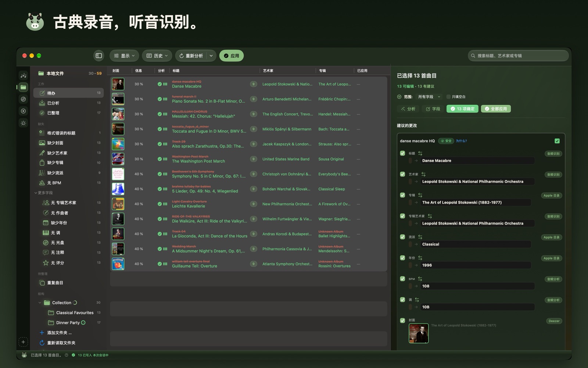Collapse the Collection folder tree
Image resolution: width=588 pixels, height=368 pixels.
pos(40,303)
